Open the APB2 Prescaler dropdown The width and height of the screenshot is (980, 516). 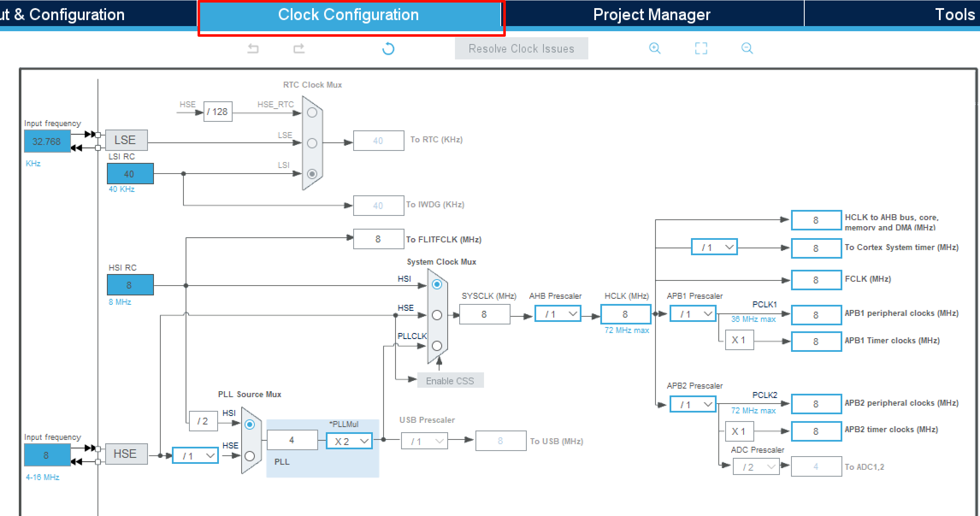click(x=693, y=404)
